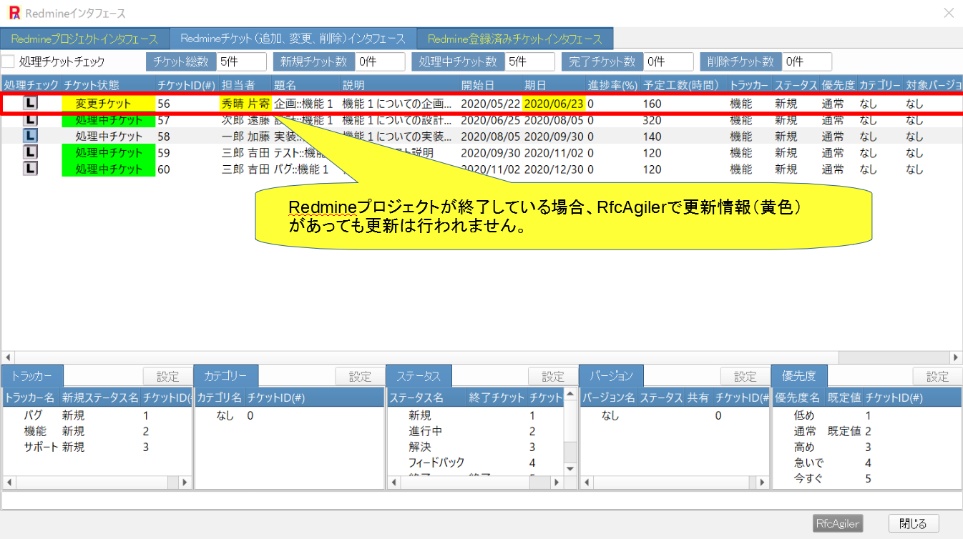Select バグ row in トラッカー list
This screenshot has height=539, width=963.
pyautogui.click(x=97, y=416)
